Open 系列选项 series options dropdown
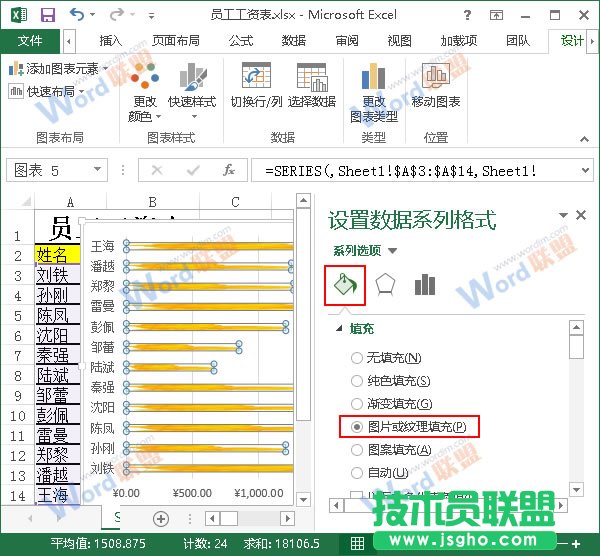This screenshot has width=600, height=556. click(x=365, y=251)
